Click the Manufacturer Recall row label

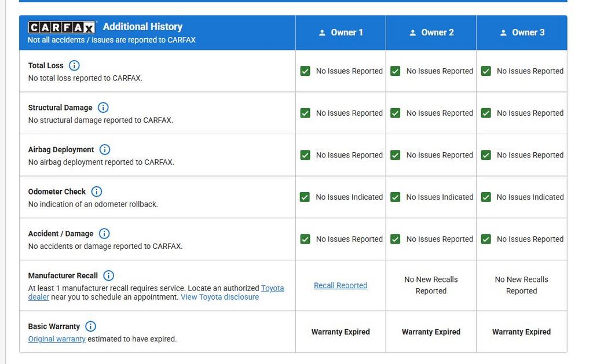(x=63, y=275)
